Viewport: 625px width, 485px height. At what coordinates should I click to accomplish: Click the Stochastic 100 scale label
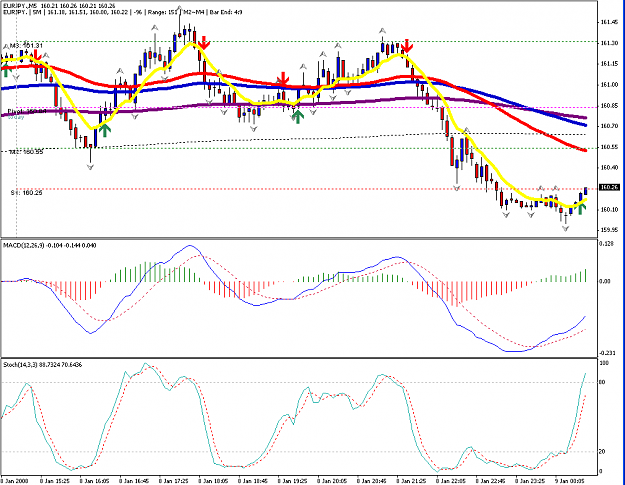coord(604,363)
